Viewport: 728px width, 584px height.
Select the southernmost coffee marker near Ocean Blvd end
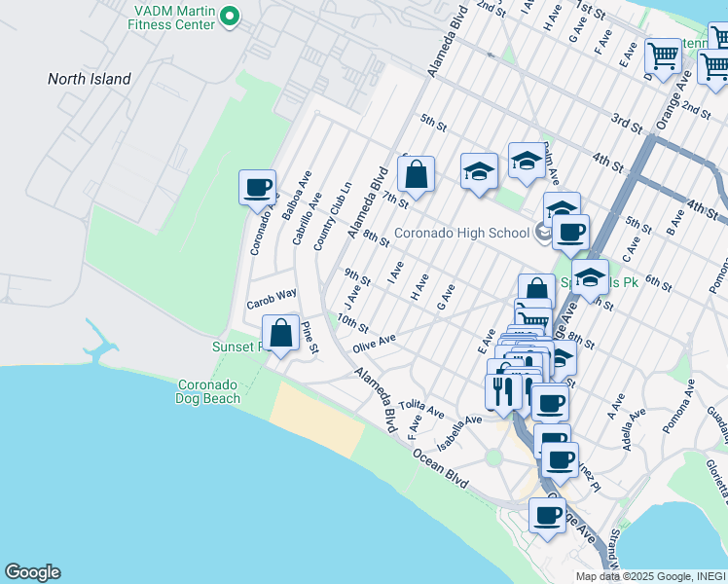pyautogui.click(x=547, y=517)
